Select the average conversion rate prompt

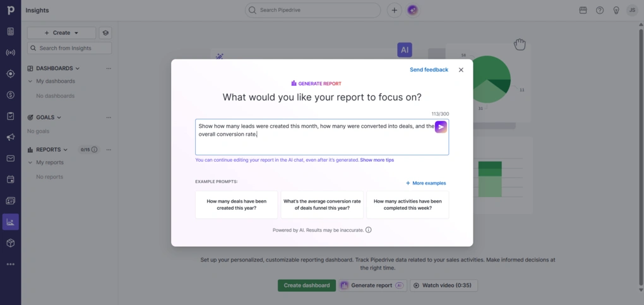[x=322, y=205]
